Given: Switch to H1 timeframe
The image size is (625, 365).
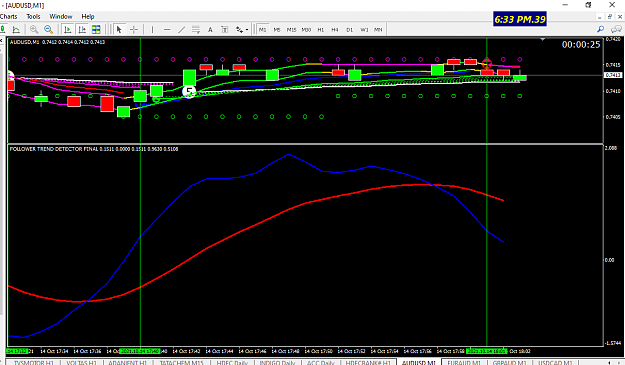Looking at the screenshot, I should (x=321, y=29).
